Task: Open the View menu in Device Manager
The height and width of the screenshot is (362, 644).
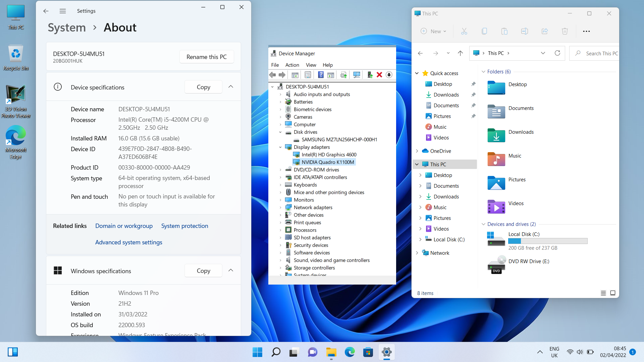Action: tap(311, 65)
